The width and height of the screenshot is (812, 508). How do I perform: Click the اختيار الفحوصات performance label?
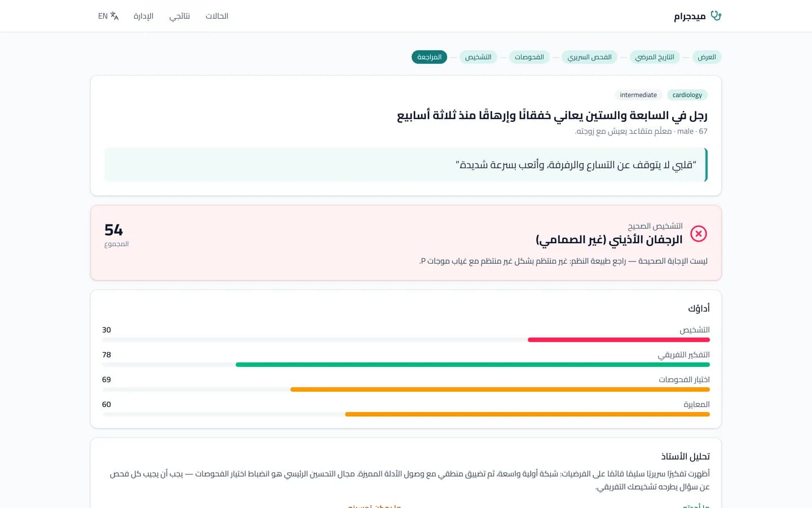(x=684, y=379)
